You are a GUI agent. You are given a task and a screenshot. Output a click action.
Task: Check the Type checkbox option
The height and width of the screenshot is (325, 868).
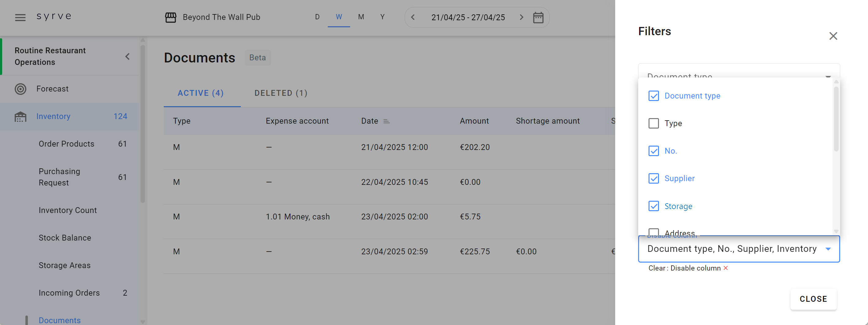tap(653, 124)
